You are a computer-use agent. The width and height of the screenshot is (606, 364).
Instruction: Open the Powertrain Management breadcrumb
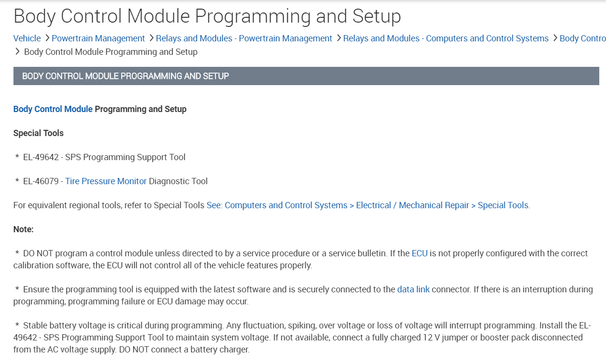click(x=98, y=38)
